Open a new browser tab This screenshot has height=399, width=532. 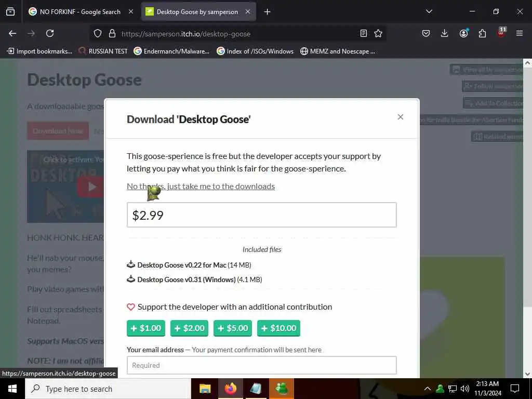coord(268,12)
